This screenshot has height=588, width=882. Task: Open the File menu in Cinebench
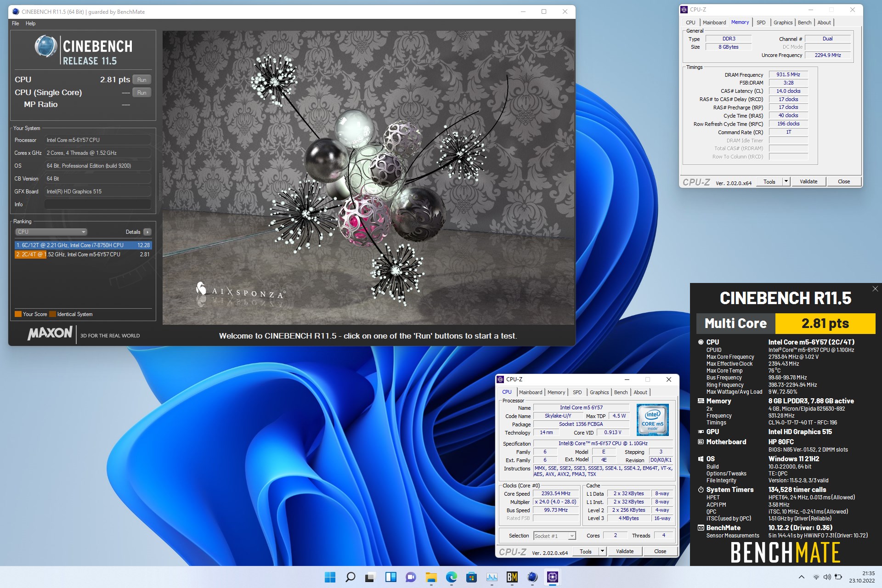tap(16, 23)
